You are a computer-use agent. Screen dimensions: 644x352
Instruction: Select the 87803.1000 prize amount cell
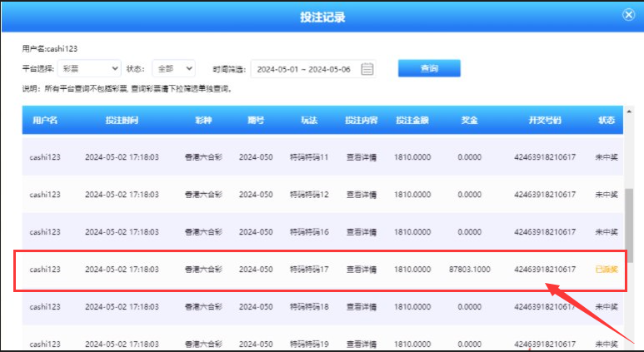point(469,270)
